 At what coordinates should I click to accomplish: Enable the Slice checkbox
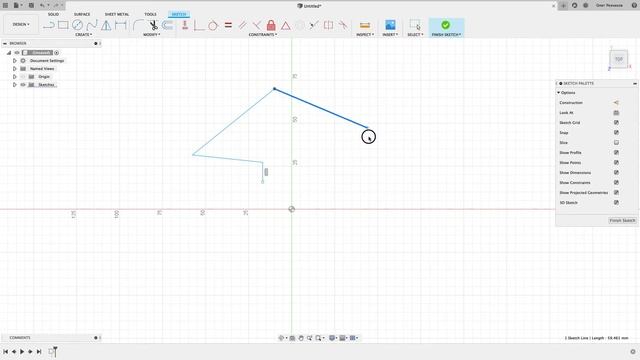(x=616, y=142)
